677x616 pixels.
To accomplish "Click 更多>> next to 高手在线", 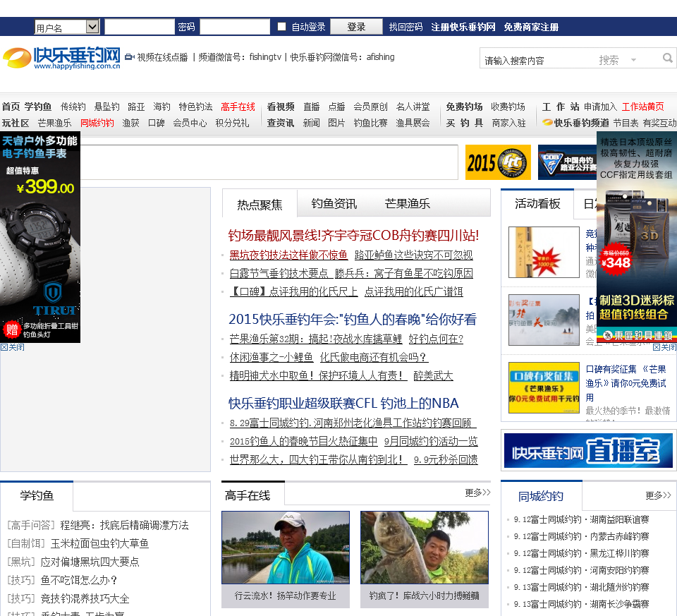I will [477, 493].
